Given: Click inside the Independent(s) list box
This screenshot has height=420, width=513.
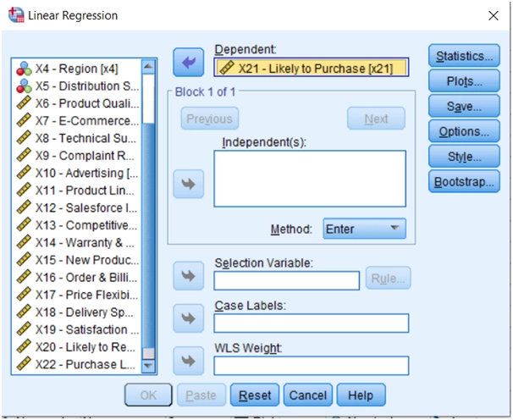Looking at the screenshot, I should coord(309,179).
